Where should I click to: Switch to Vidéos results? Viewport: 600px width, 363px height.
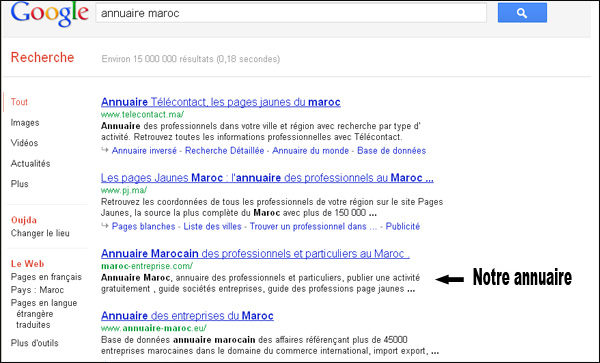24,143
